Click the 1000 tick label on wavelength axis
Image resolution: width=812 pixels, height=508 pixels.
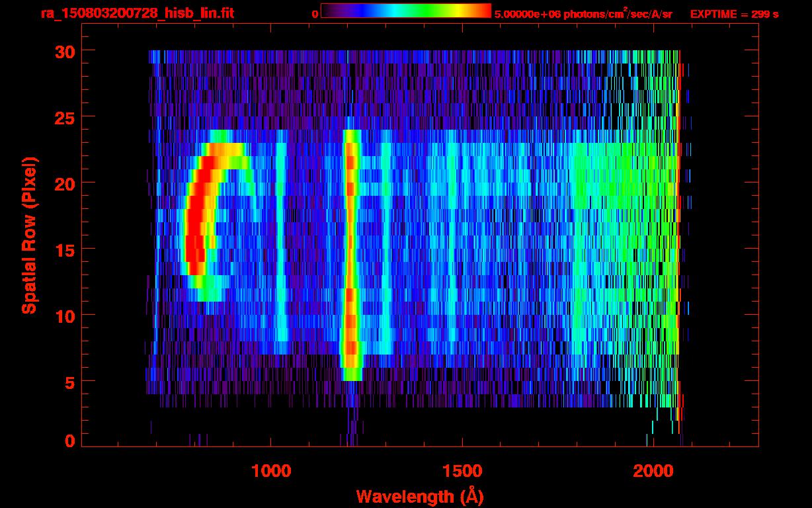(271, 471)
